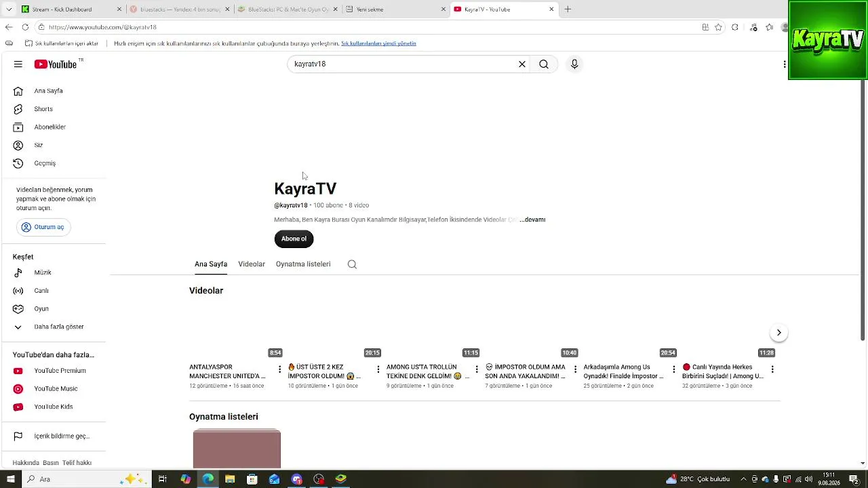Viewport: 868px width, 488px height.
Task: Show hidden system tray icons chevron
Action: pos(743,479)
